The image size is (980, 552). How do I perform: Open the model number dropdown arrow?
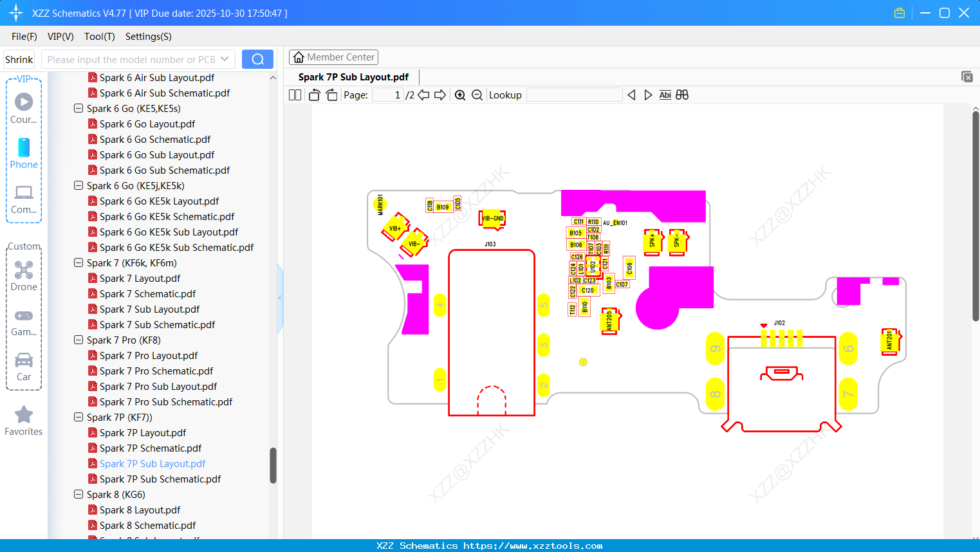pyautogui.click(x=225, y=59)
